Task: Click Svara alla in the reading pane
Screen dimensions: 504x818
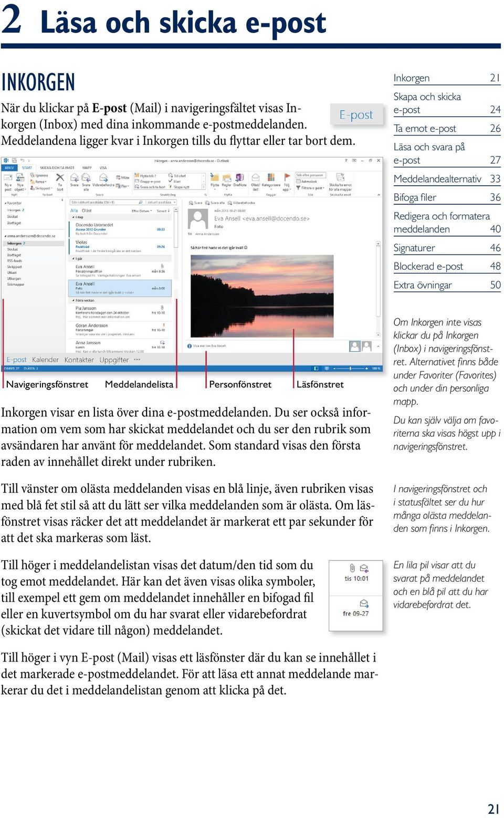Action: (214, 203)
